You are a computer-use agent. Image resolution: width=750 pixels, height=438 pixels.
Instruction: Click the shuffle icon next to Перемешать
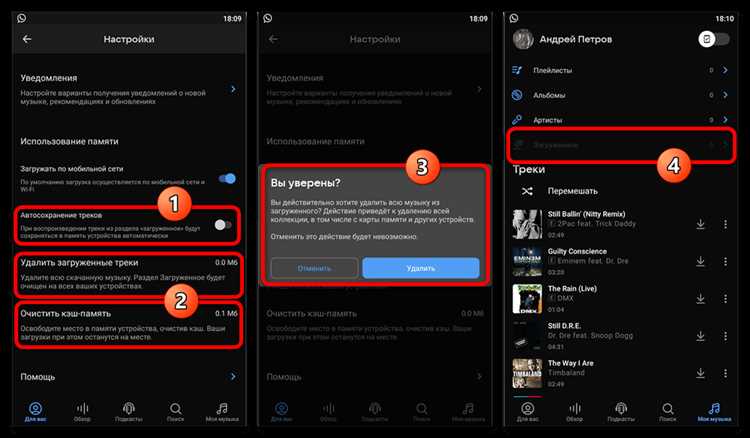(x=527, y=191)
